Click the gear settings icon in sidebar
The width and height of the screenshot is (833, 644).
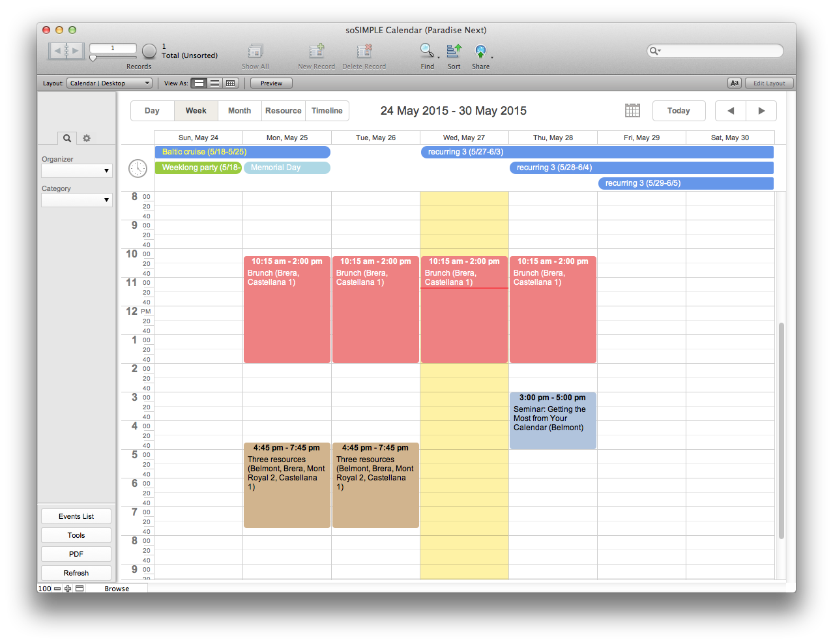click(87, 138)
